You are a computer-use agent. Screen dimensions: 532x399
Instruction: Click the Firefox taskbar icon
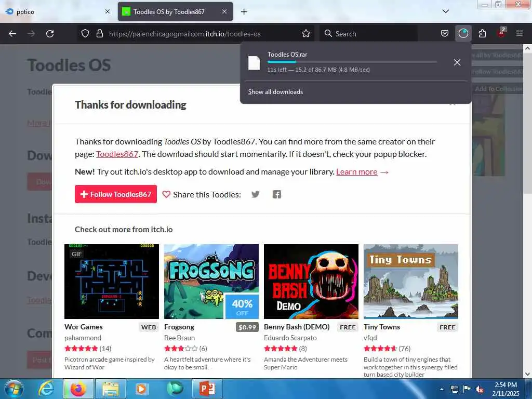pos(78,389)
